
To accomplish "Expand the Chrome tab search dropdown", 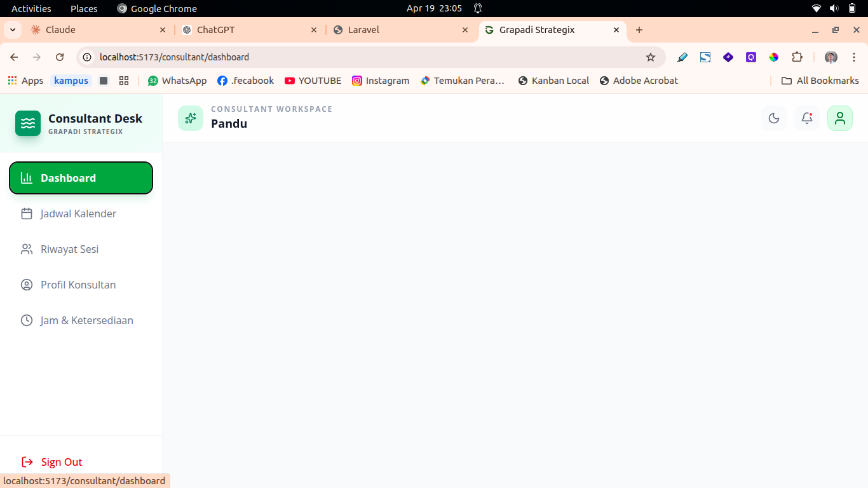I will 13,30.
